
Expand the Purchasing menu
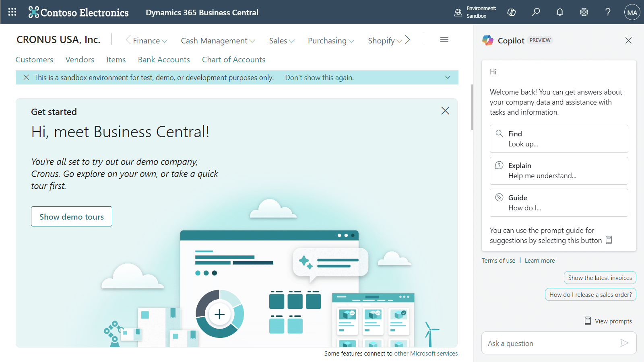coord(331,41)
